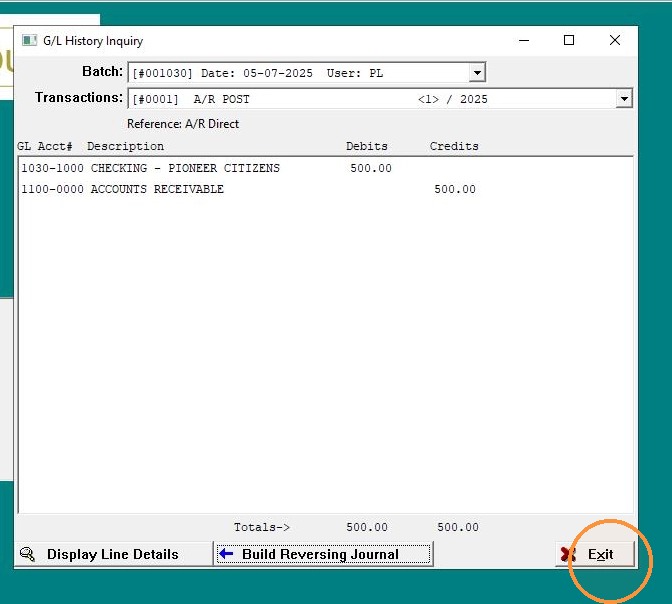Click the Description column header
The height and width of the screenshot is (604, 672).
pos(125,146)
